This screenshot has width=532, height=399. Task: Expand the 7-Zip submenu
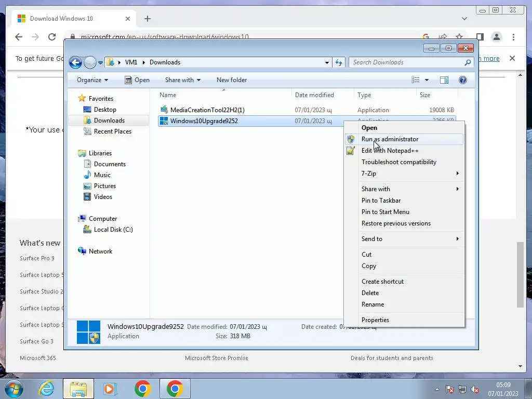tap(404, 174)
